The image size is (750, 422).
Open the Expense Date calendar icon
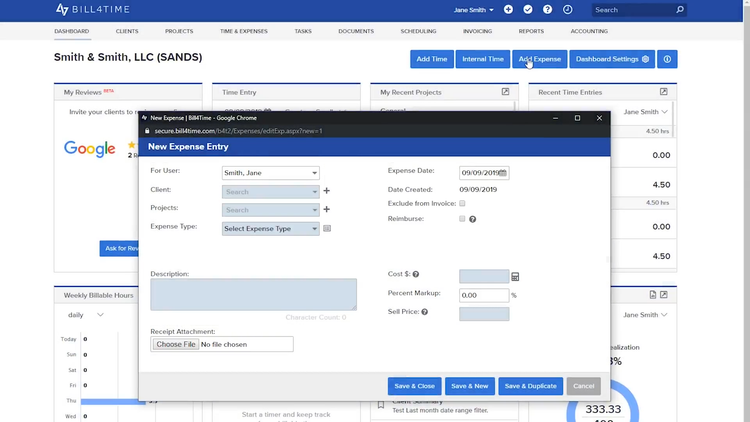pyautogui.click(x=503, y=173)
